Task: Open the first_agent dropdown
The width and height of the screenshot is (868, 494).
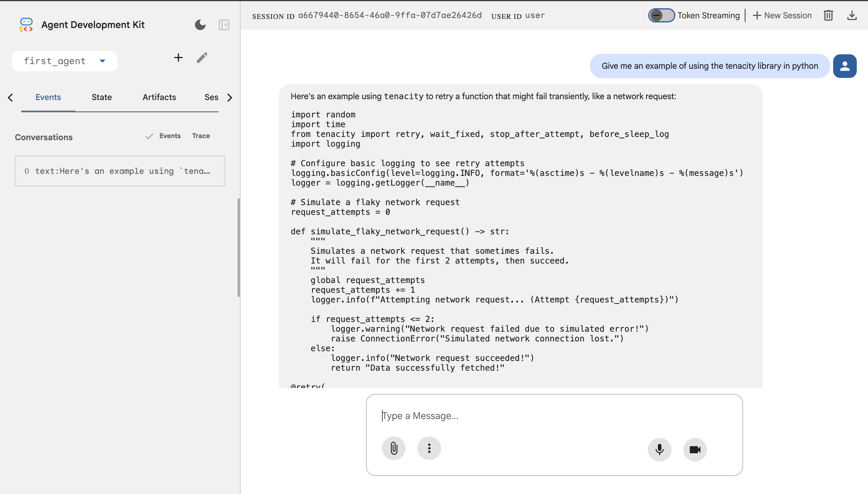Action: pyautogui.click(x=64, y=61)
